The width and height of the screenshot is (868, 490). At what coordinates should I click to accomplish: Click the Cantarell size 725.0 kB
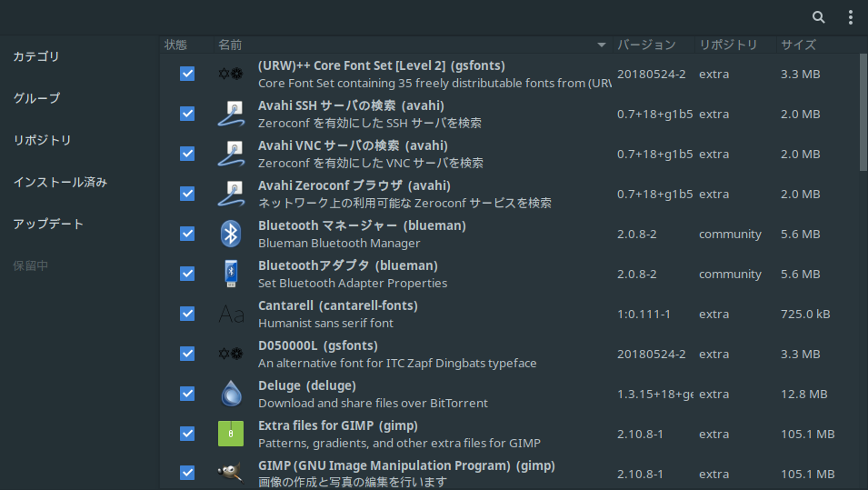(x=805, y=314)
